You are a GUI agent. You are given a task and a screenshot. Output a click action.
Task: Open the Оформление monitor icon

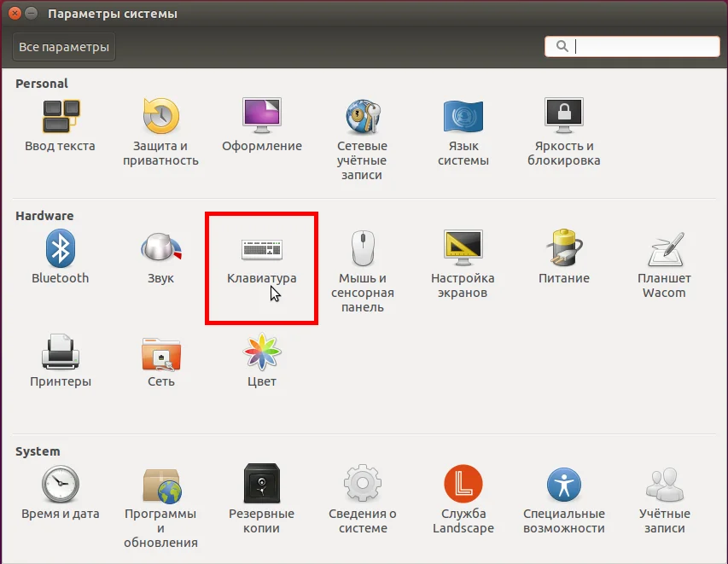[x=262, y=114]
